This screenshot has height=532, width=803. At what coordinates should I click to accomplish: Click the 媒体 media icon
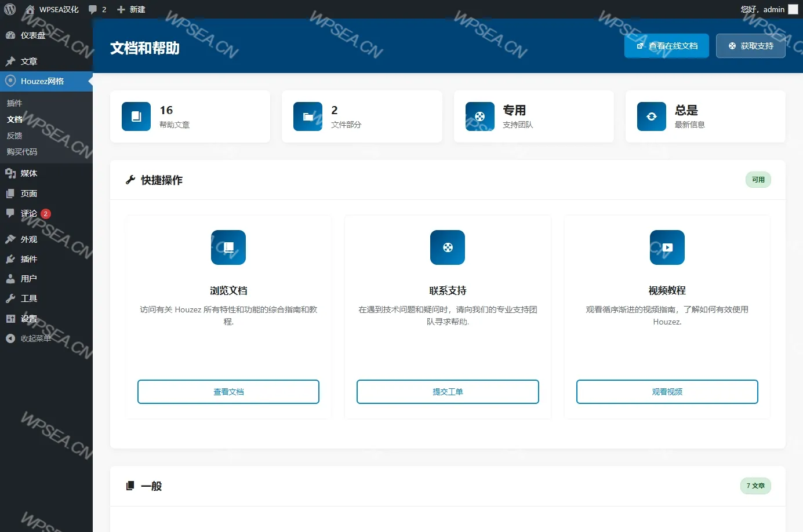tap(10, 173)
